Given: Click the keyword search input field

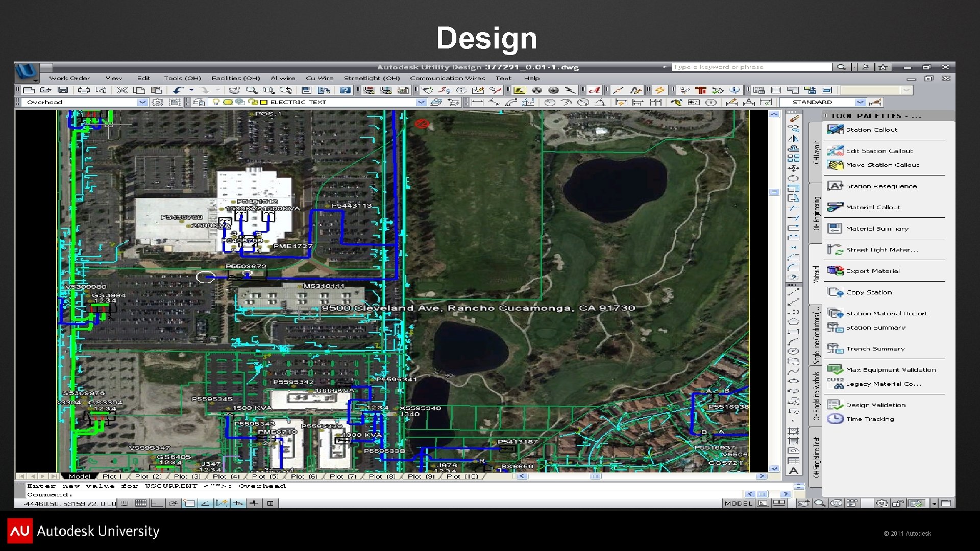Looking at the screenshot, I should 750,67.
